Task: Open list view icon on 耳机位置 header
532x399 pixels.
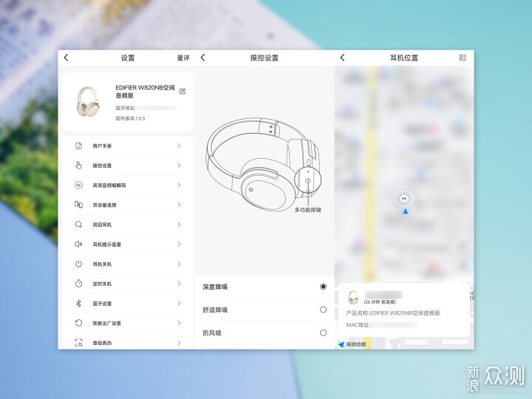Action: tap(463, 58)
